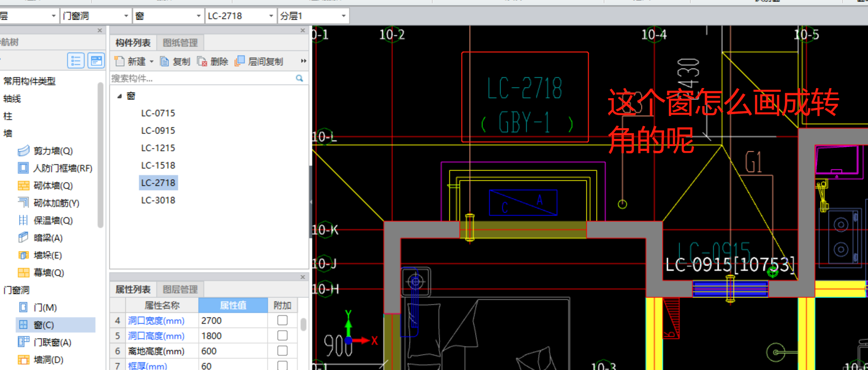Click the 删除 delete component icon

coord(202,61)
